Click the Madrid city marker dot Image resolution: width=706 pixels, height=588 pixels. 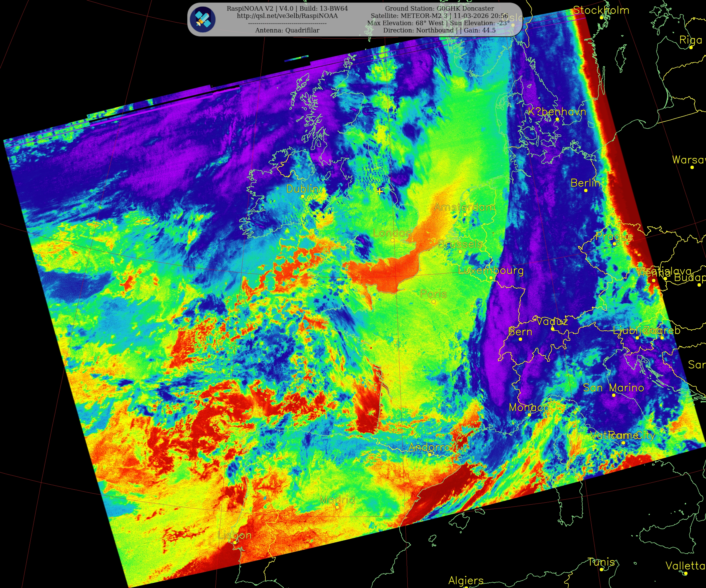point(337,507)
